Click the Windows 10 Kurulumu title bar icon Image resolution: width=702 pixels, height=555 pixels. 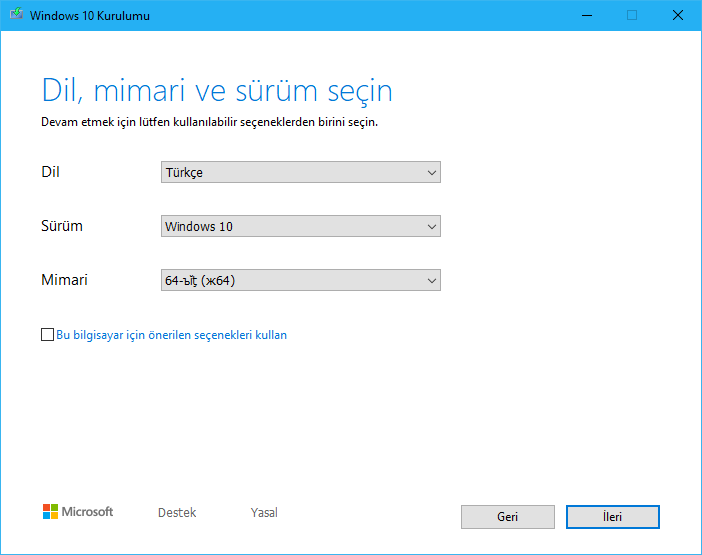click(17, 14)
